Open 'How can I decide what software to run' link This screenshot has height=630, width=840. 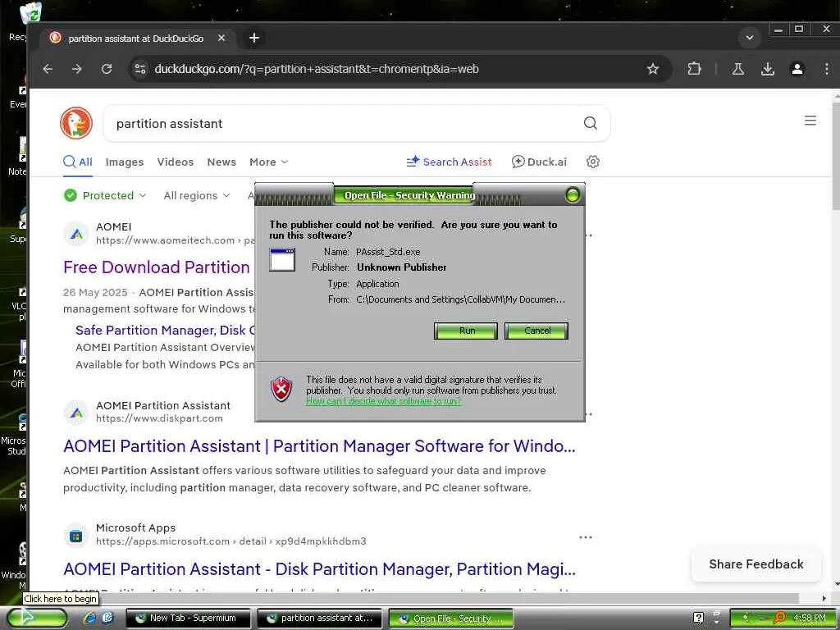(x=384, y=400)
